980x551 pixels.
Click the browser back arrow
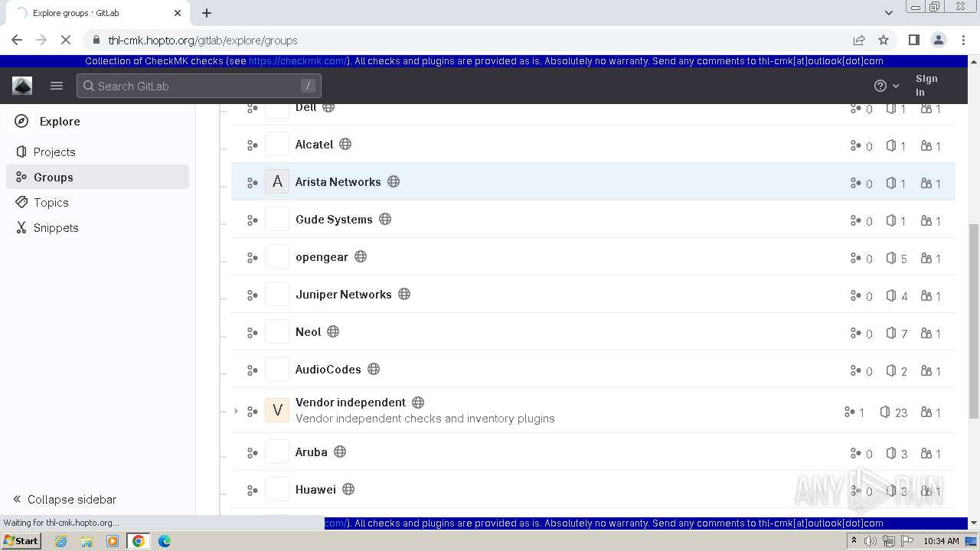[17, 40]
